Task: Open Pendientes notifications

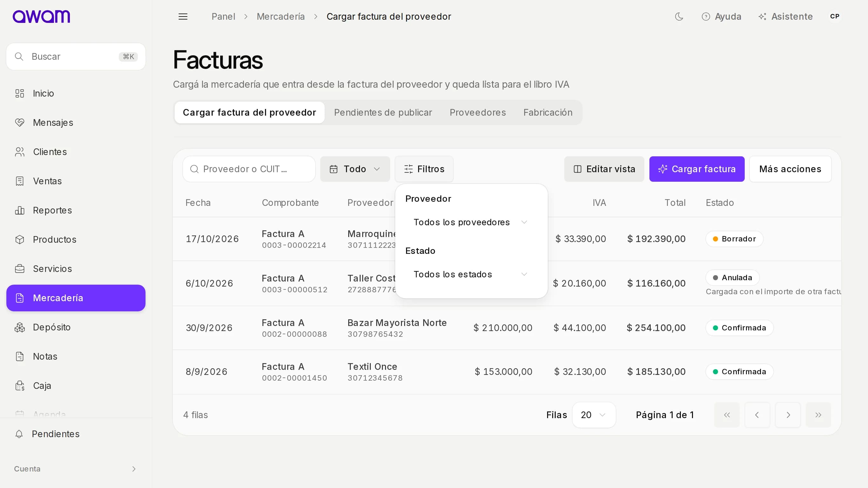Action: pos(76,434)
